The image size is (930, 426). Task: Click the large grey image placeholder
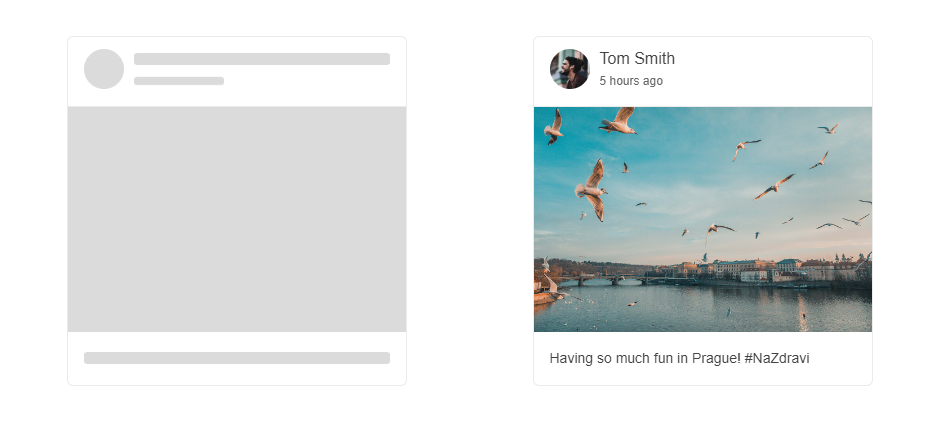tap(237, 219)
